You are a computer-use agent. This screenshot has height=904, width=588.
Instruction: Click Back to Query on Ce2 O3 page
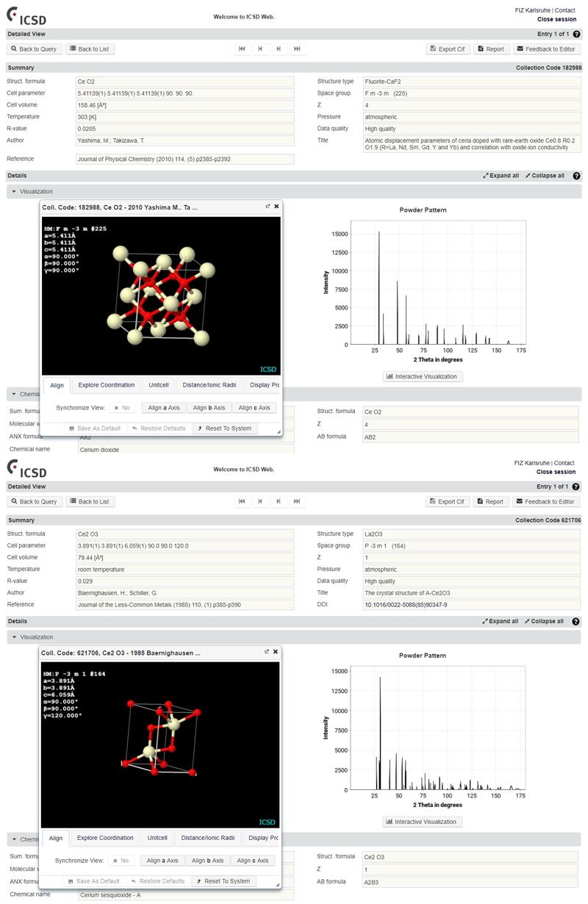click(35, 501)
